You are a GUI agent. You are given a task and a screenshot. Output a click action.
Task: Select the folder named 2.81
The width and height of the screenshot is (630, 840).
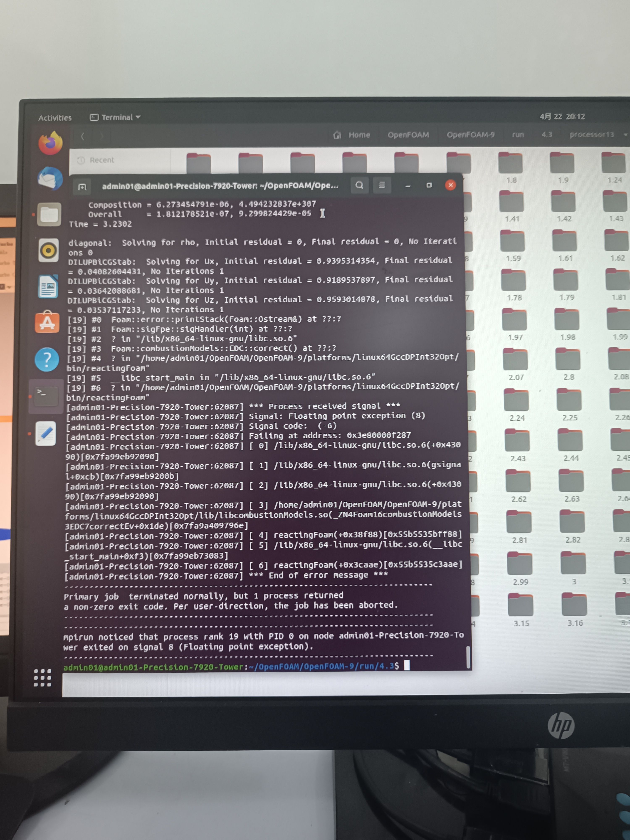519,527
